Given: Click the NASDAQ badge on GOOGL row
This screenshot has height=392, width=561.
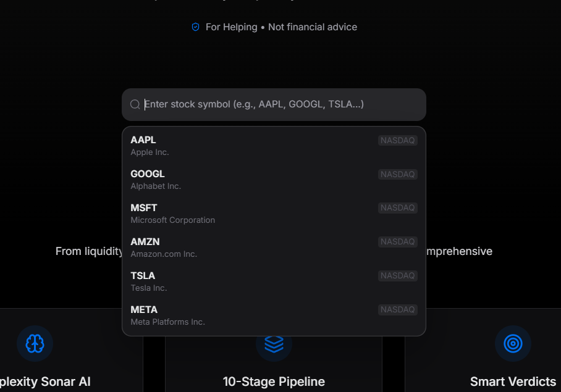Looking at the screenshot, I should coord(397,174).
